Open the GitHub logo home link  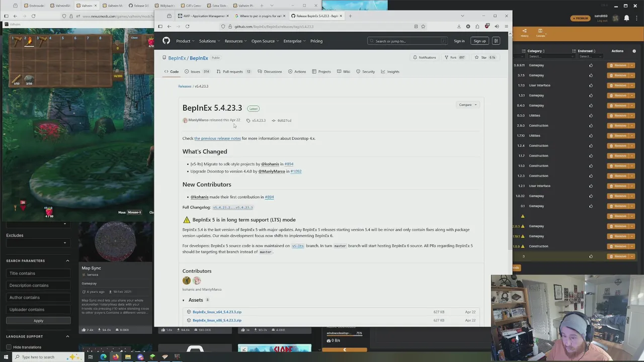pyautogui.click(x=166, y=41)
